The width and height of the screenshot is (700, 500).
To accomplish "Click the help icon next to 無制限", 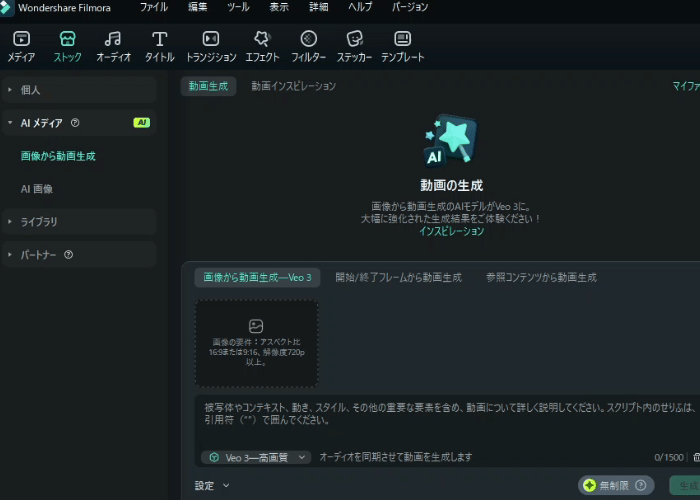I will pos(641,485).
